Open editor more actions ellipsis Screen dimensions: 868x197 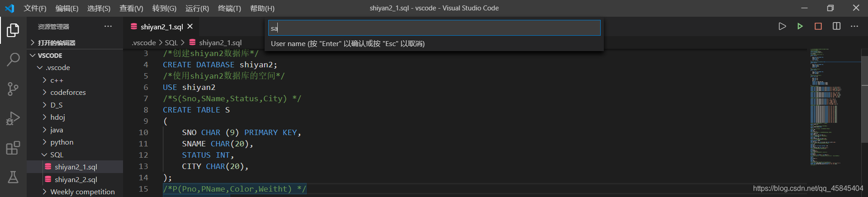click(854, 26)
